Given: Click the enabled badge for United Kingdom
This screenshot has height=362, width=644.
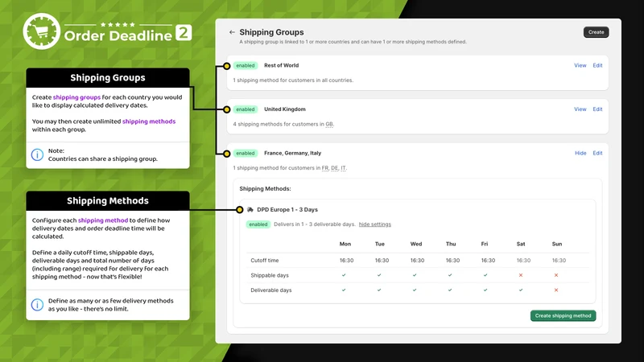Looking at the screenshot, I should 246,109.
